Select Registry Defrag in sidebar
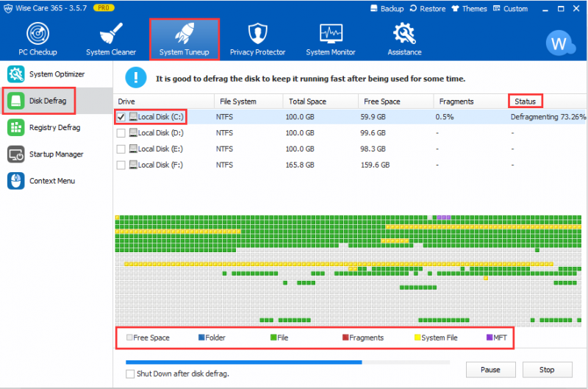588x389 pixels. pyautogui.click(x=57, y=127)
